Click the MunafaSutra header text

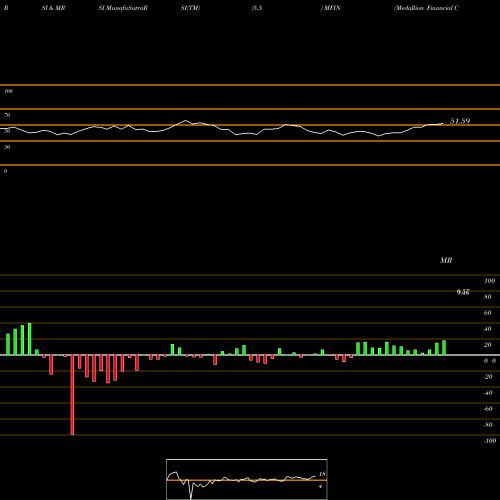[123, 8]
